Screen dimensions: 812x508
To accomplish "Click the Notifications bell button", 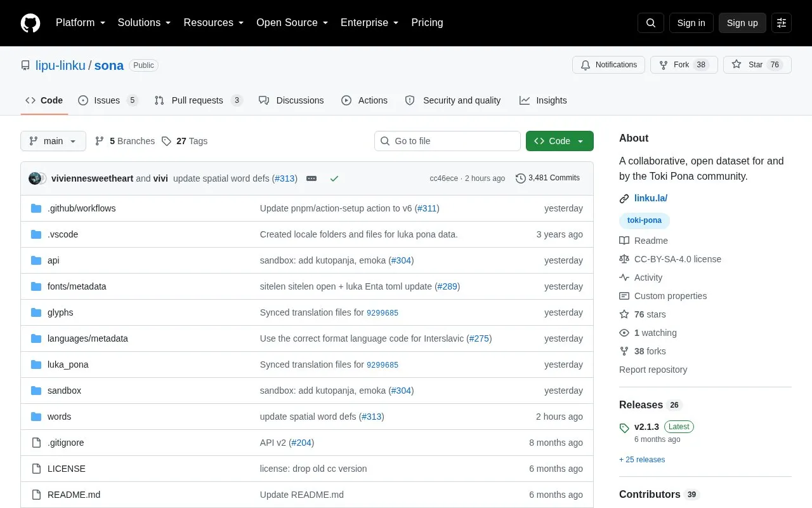I will pos(609,65).
